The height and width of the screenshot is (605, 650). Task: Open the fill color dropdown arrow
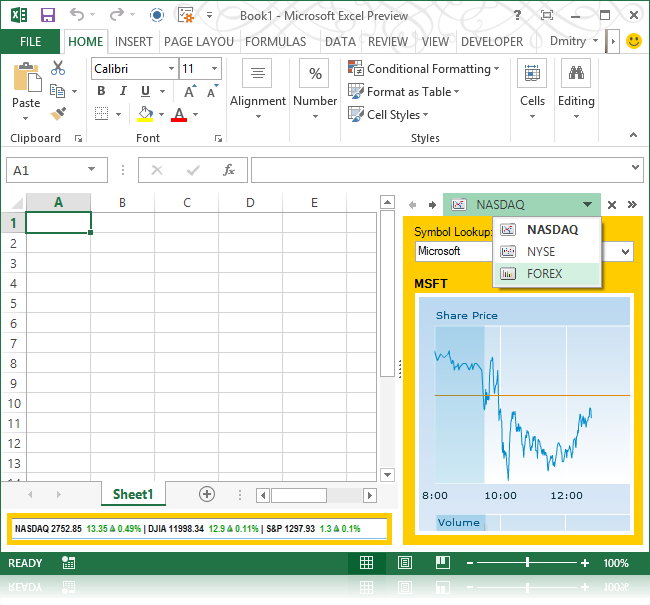tap(161, 114)
